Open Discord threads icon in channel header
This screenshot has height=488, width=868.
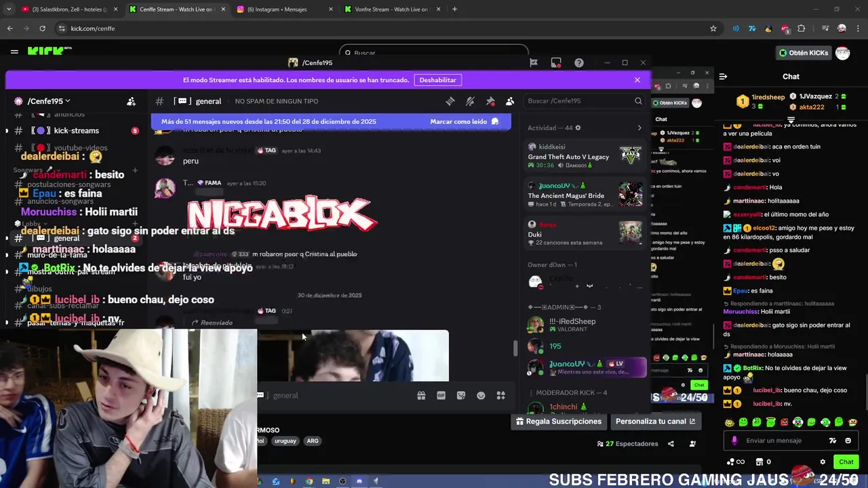click(x=450, y=101)
